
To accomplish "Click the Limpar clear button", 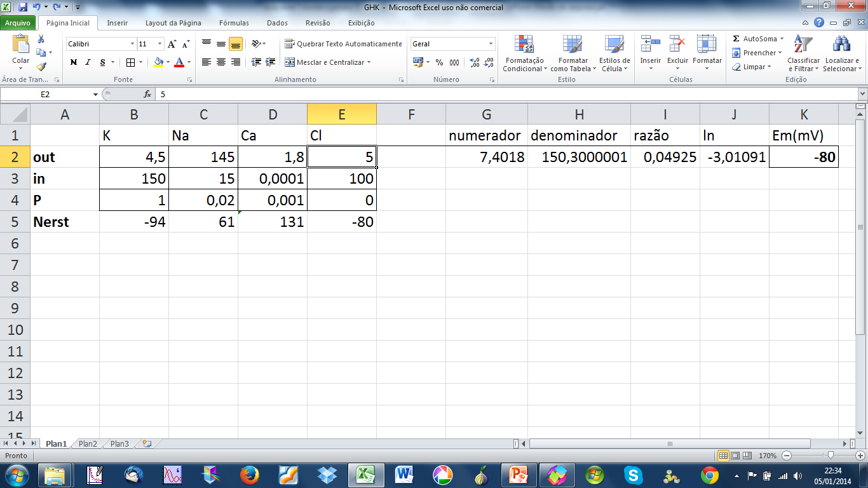I will coord(753,67).
